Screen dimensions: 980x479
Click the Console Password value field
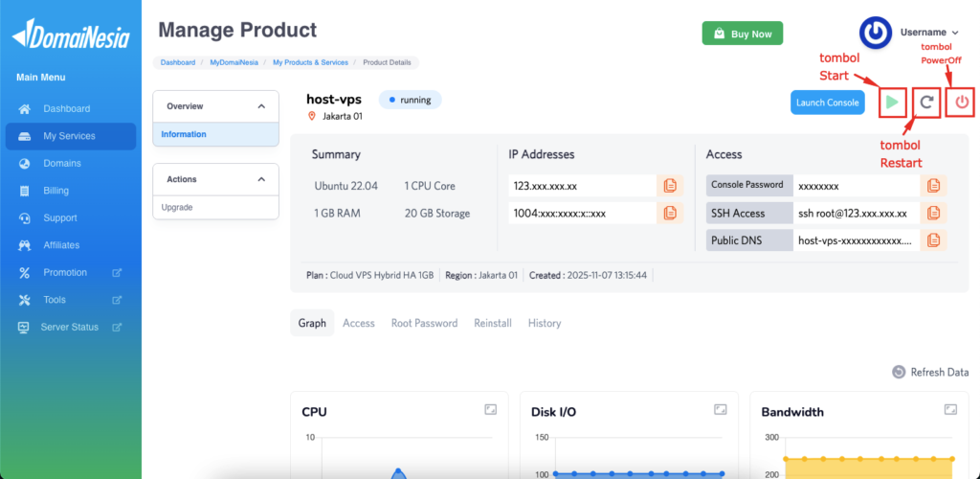point(857,186)
